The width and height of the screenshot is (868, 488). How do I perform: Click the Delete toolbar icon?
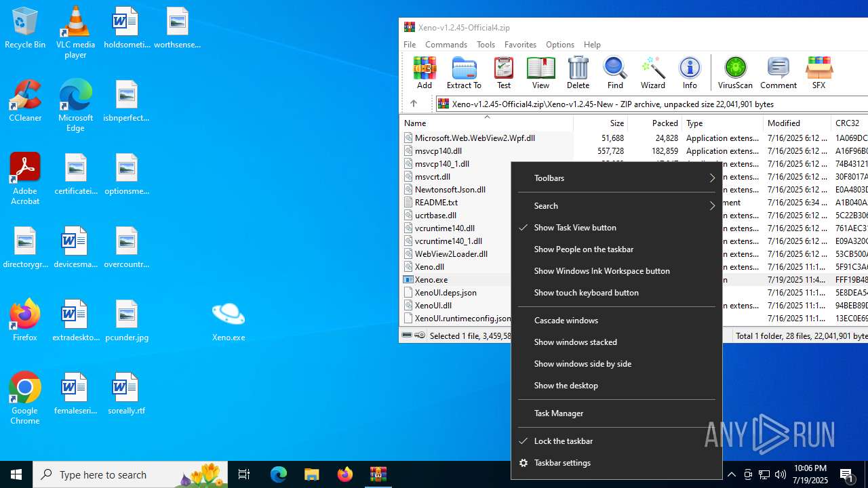578,73
